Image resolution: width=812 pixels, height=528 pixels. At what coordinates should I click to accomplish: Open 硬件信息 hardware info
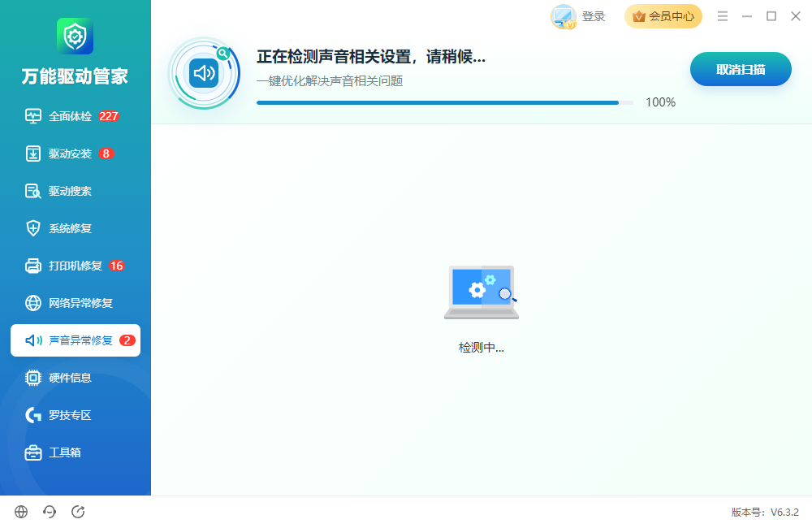[75, 378]
